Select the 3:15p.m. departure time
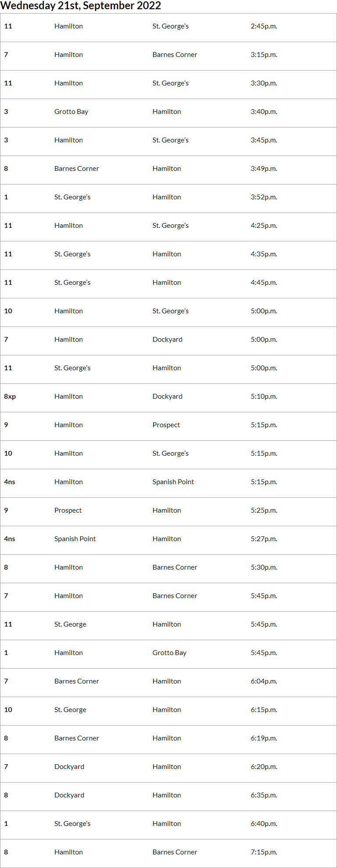This screenshot has height=868, width=337. click(264, 55)
